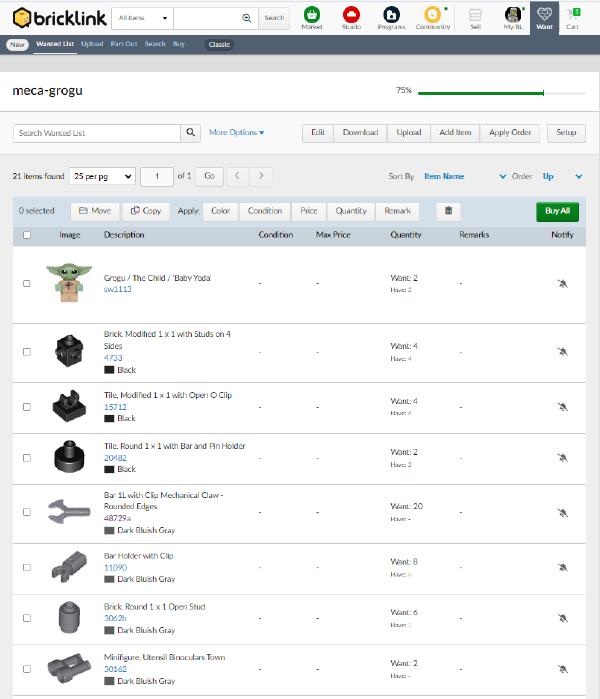The image size is (600, 699).
Task: Open the 25 per pg dropdown
Action: [x=103, y=177]
